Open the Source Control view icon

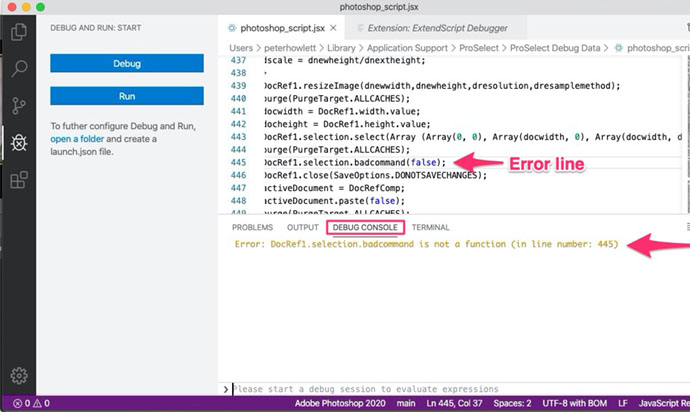[18, 104]
